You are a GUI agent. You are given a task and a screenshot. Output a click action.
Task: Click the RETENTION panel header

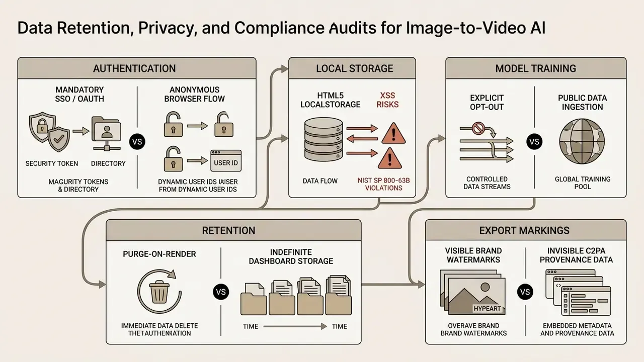point(233,230)
